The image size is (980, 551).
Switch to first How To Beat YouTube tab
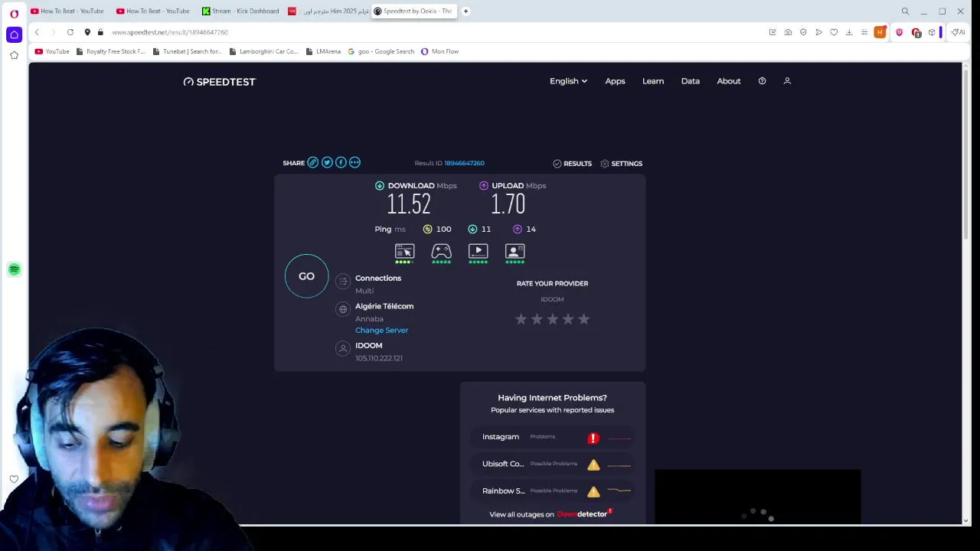click(68, 11)
